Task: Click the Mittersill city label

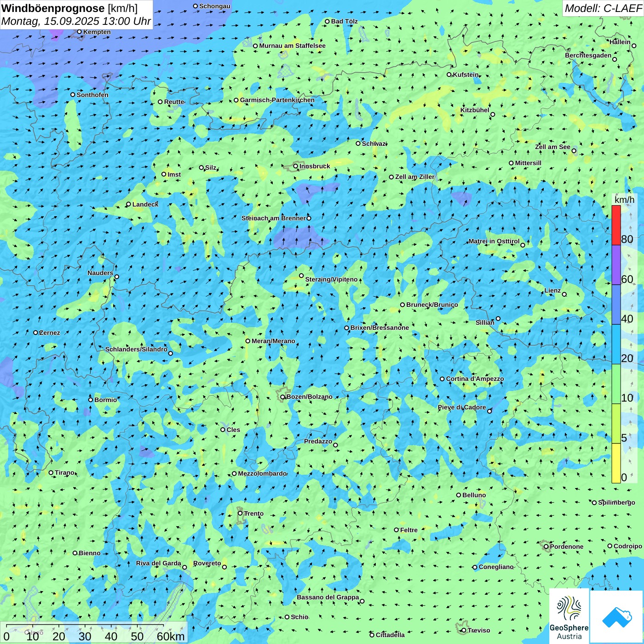Action: coord(528,163)
